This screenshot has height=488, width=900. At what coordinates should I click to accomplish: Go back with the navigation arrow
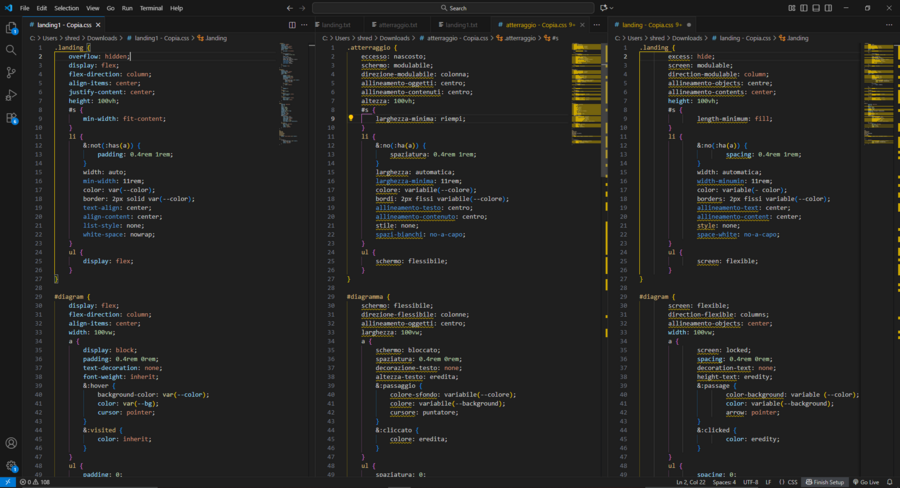coord(289,8)
